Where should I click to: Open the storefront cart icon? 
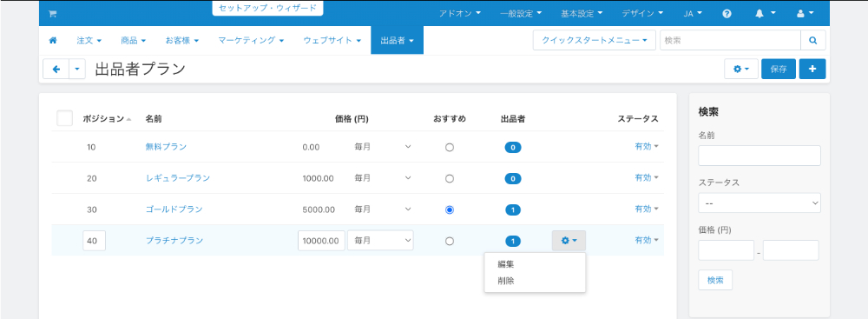pos(53,14)
